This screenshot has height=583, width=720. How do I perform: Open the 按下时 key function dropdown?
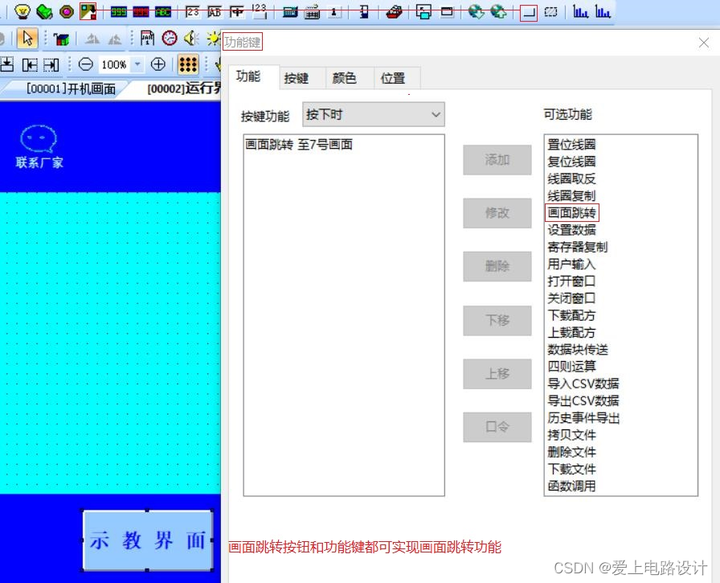pos(373,114)
